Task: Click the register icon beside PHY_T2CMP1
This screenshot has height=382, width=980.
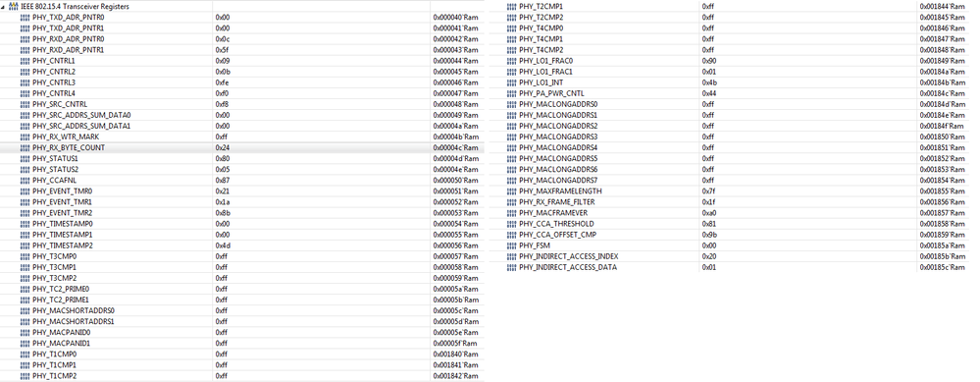Action: pyautogui.click(x=512, y=6)
